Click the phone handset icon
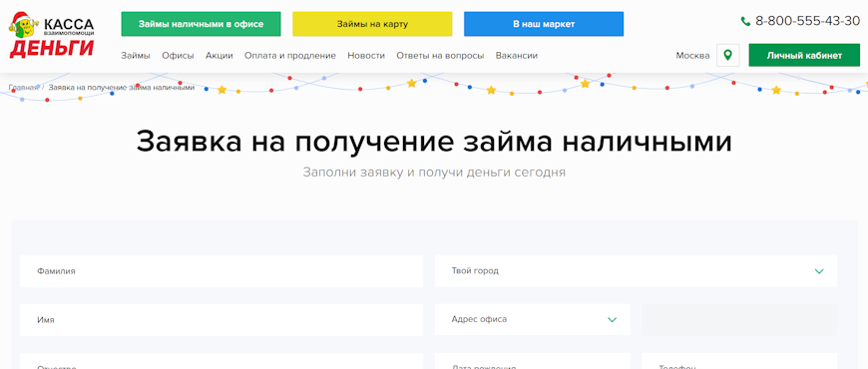The height and width of the screenshot is (369, 868). click(x=745, y=22)
